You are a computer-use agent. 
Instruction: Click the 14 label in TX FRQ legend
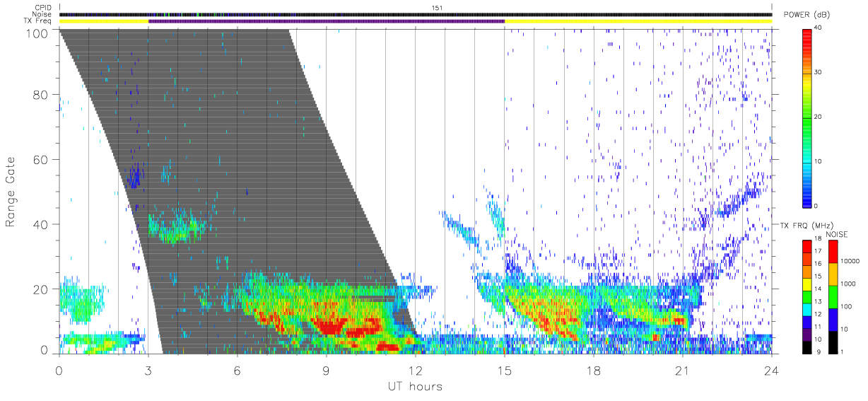tap(819, 289)
